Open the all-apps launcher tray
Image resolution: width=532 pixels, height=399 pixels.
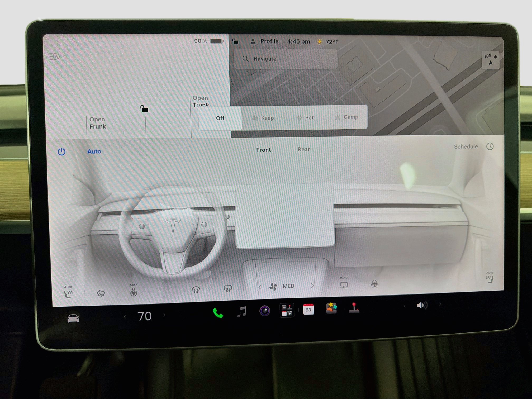coord(287,310)
